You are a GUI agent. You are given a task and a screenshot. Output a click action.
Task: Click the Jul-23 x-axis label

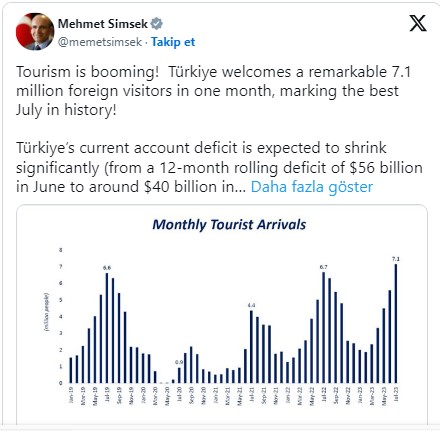coord(396,394)
